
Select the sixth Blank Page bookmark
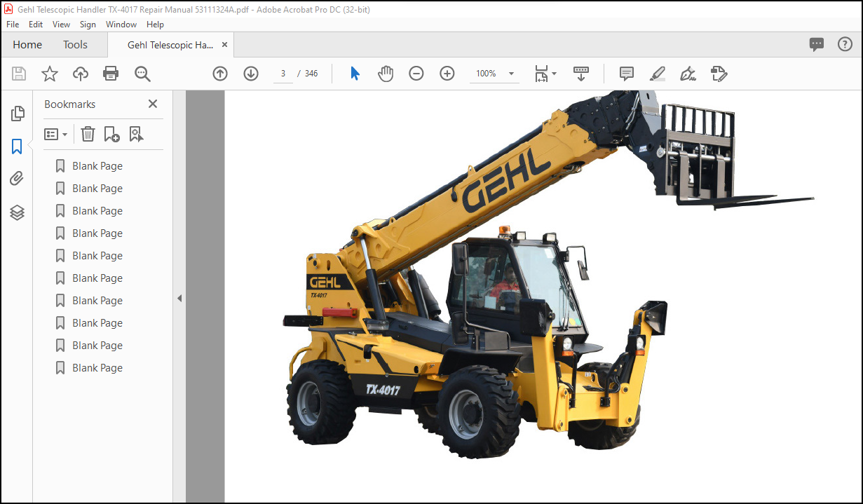(x=97, y=278)
